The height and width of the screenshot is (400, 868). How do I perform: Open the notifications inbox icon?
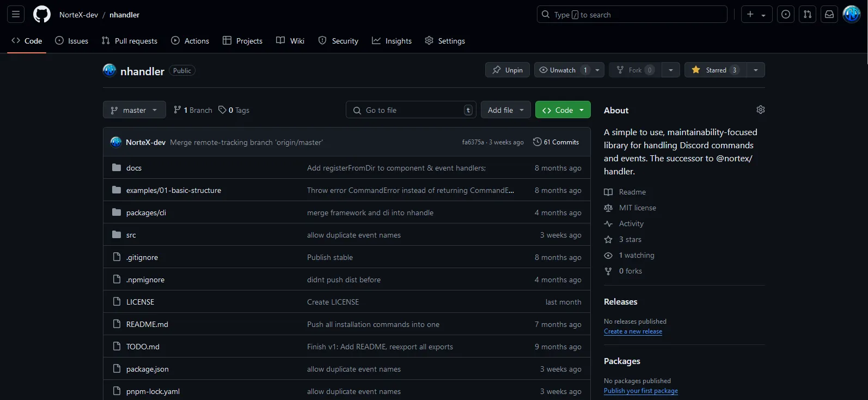point(829,15)
